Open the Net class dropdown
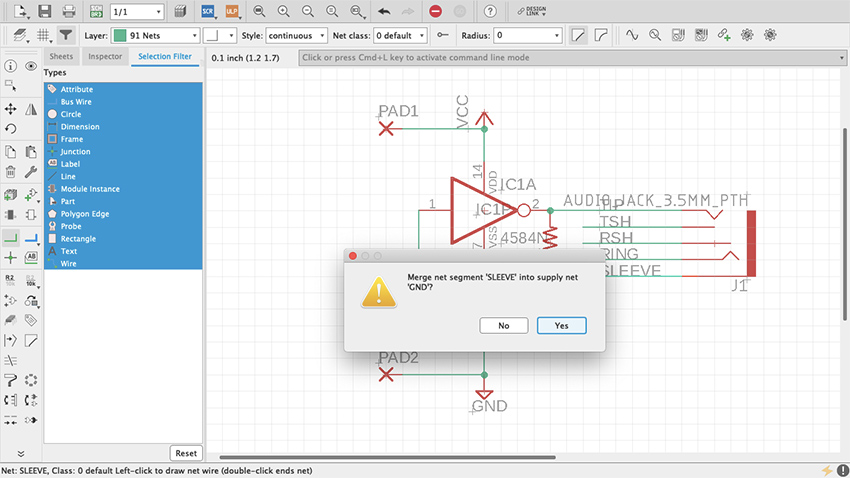The height and width of the screenshot is (478, 850). 400,36
